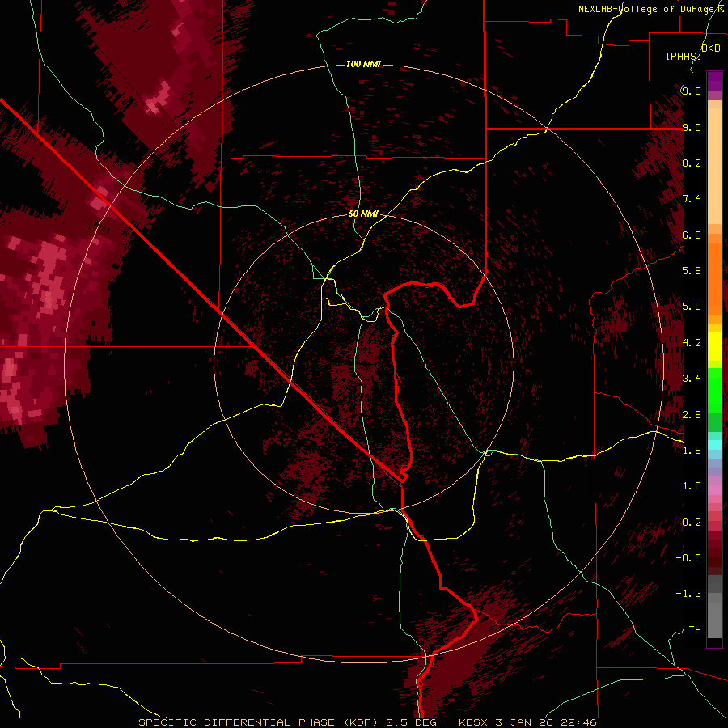
Task: Click the -0.5 scale value
Action: coord(688,558)
